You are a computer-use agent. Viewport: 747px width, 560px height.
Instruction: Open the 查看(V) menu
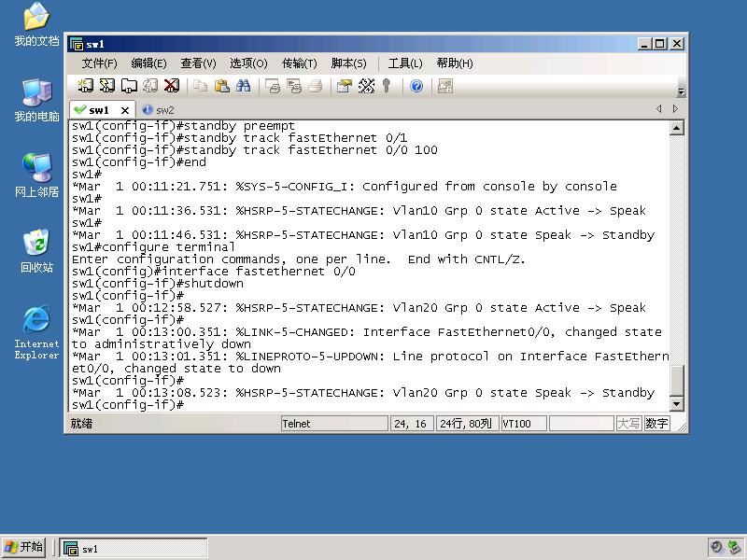coord(198,63)
